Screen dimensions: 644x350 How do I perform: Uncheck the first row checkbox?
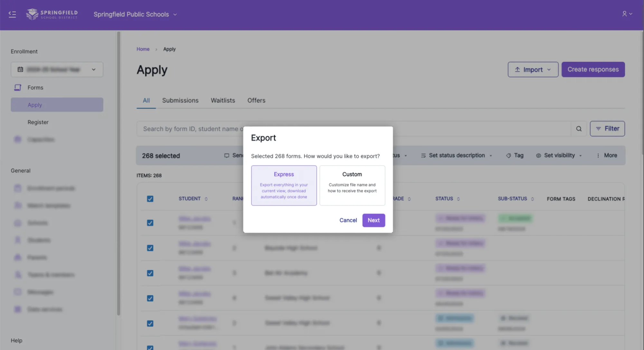[150, 223]
